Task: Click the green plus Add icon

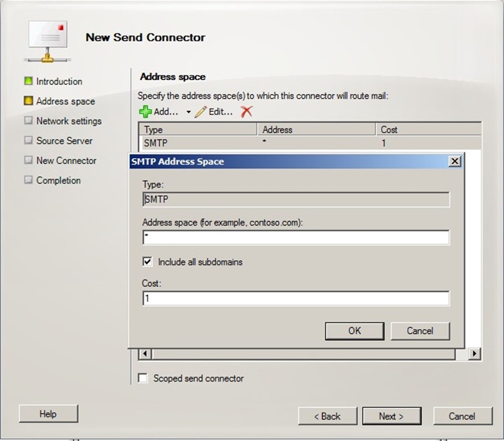Action: [145, 111]
